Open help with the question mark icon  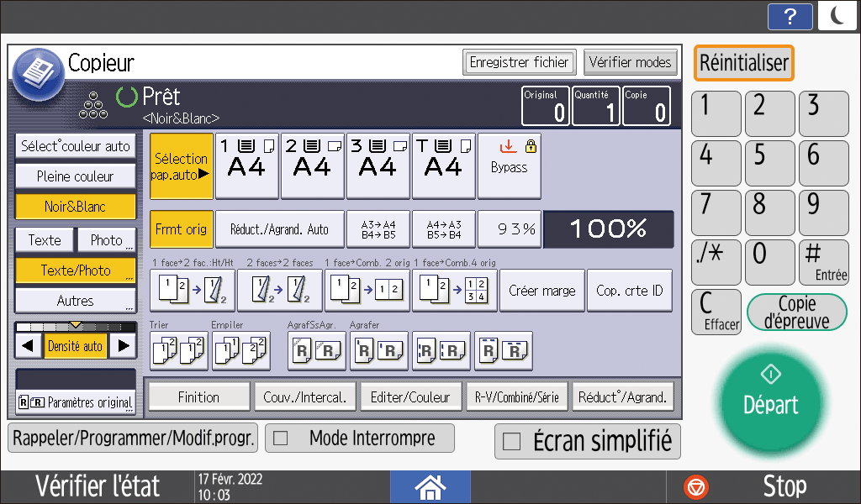790,16
